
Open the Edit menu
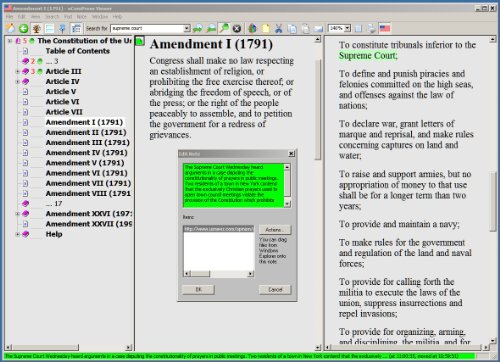point(22,16)
